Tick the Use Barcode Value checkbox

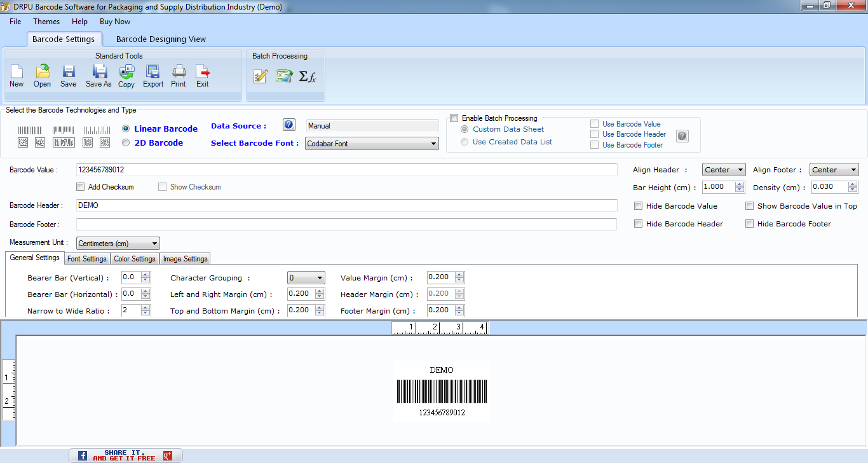[594, 124]
